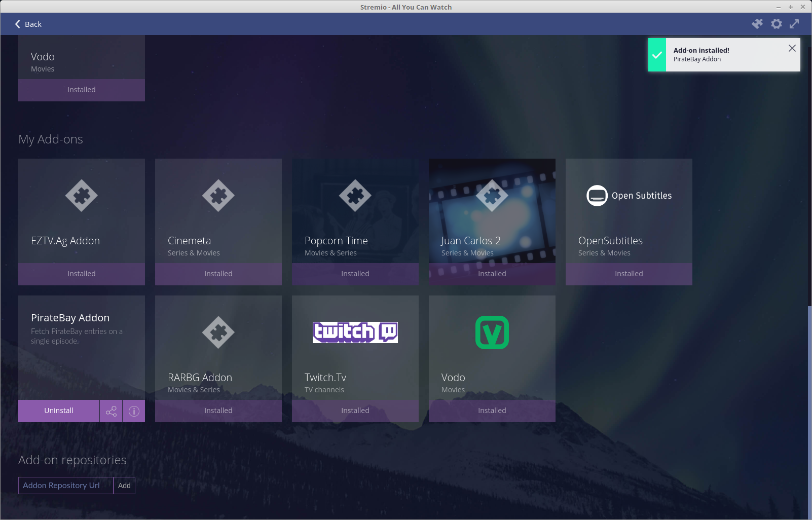The height and width of the screenshot is (520, 812).
Task: Click Installed under OpenSubtitles
Action: (629, 274)
